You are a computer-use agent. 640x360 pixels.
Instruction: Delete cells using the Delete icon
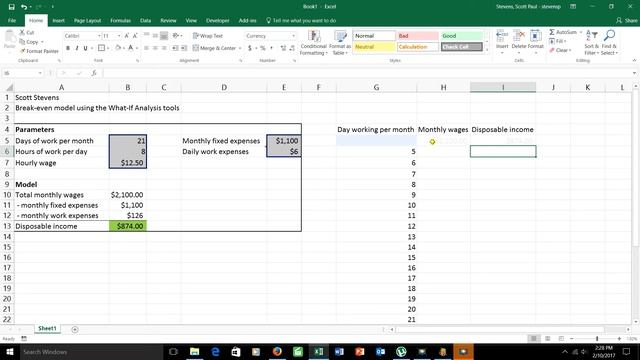[519, 36]
